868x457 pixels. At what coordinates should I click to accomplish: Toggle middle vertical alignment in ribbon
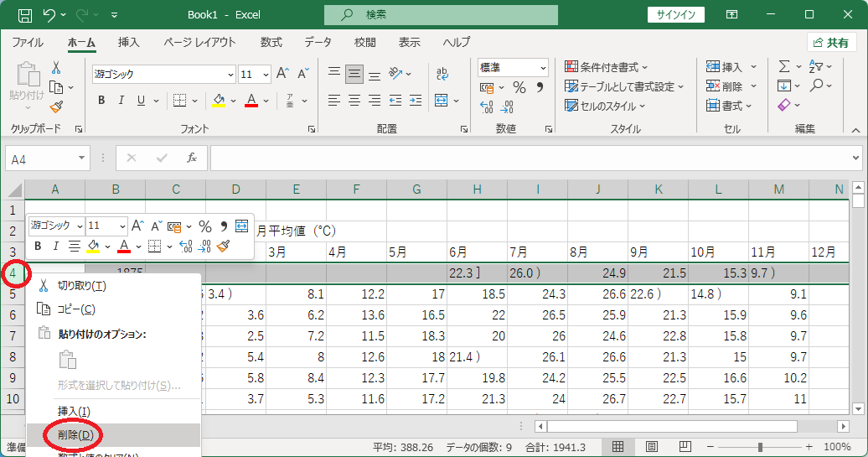[x=354, y=74]
